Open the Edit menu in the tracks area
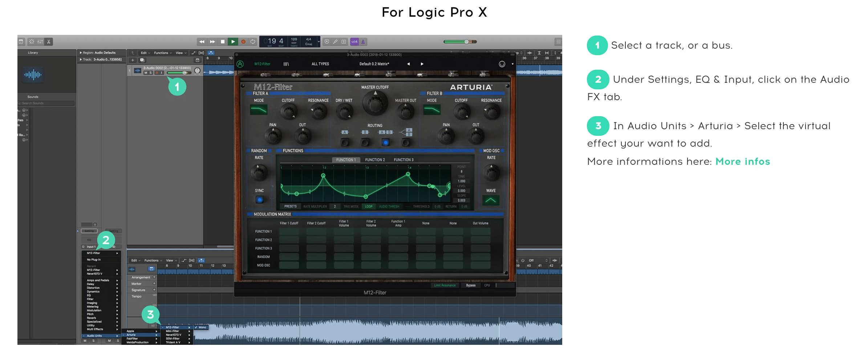 pyautogui.click(x=145, y=53)
